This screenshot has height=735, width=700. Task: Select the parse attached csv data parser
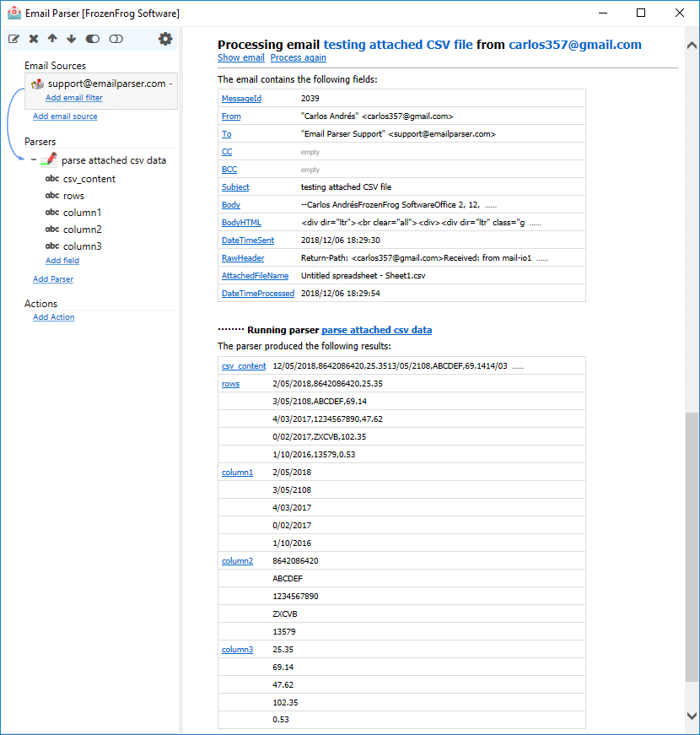(114, 160)
